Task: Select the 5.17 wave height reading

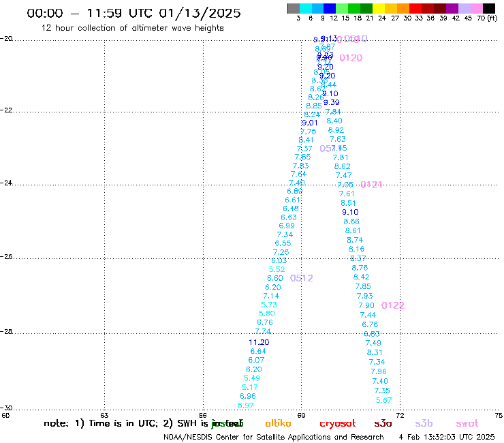Action: 250,387
